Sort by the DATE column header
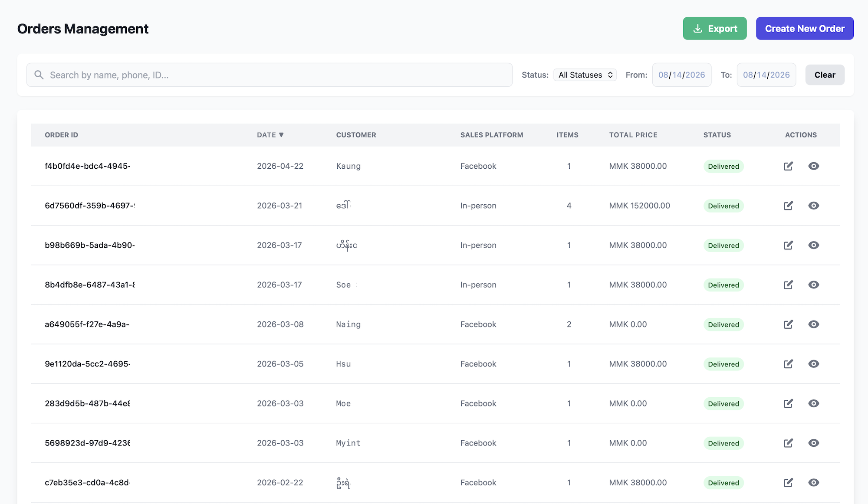The image size is (868, 504). point(270,135)
